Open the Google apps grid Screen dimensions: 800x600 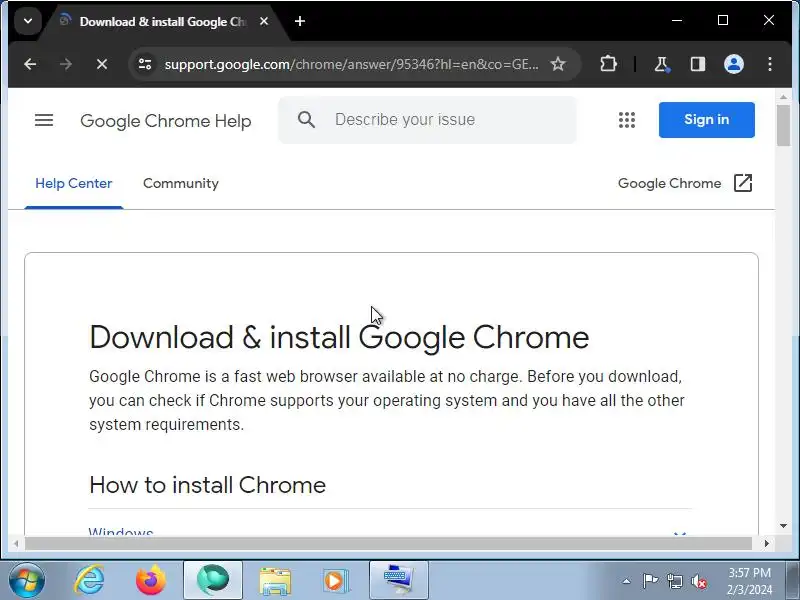pos(627,120)
